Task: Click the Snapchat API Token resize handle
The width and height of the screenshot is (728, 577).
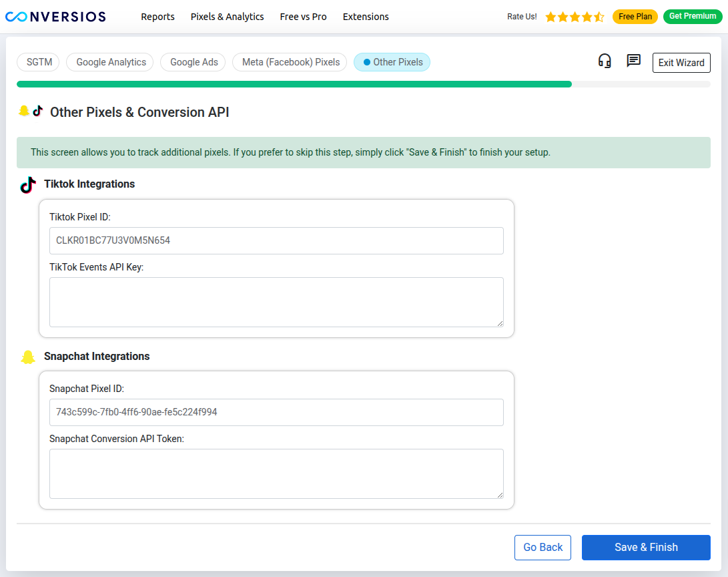Action: pyautogui.click(x=500, y=496)
